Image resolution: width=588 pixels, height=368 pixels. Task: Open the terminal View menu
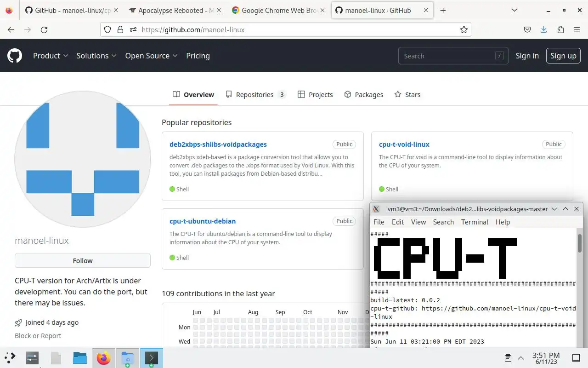(x=418, y=222)
